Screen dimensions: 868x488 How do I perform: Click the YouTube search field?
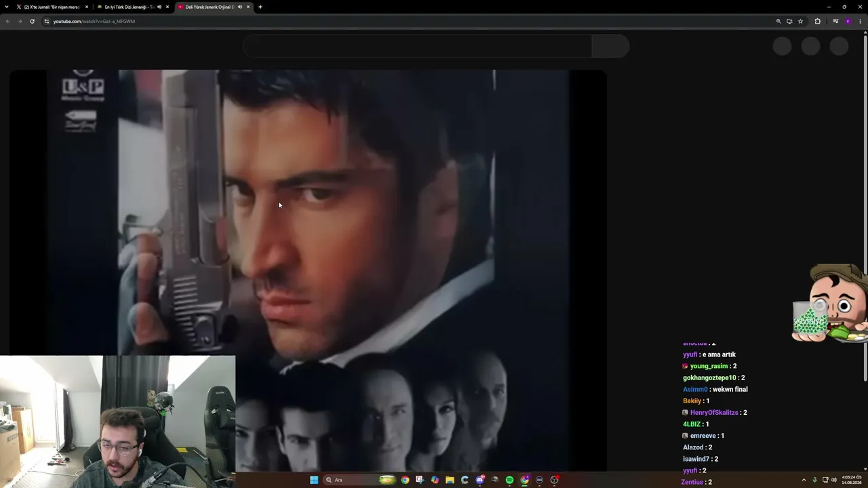tap(417, 46)
